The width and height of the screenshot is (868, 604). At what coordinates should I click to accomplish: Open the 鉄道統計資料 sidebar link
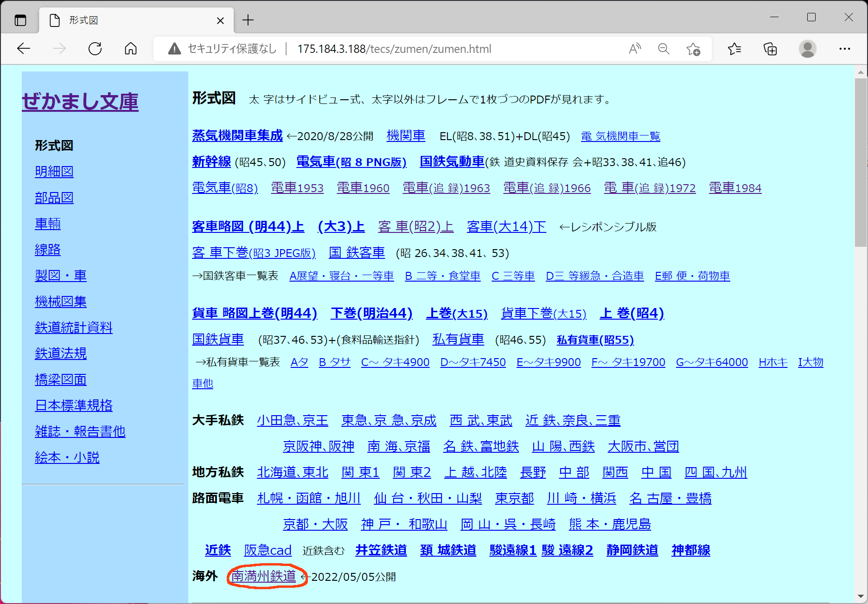(74, 328)
